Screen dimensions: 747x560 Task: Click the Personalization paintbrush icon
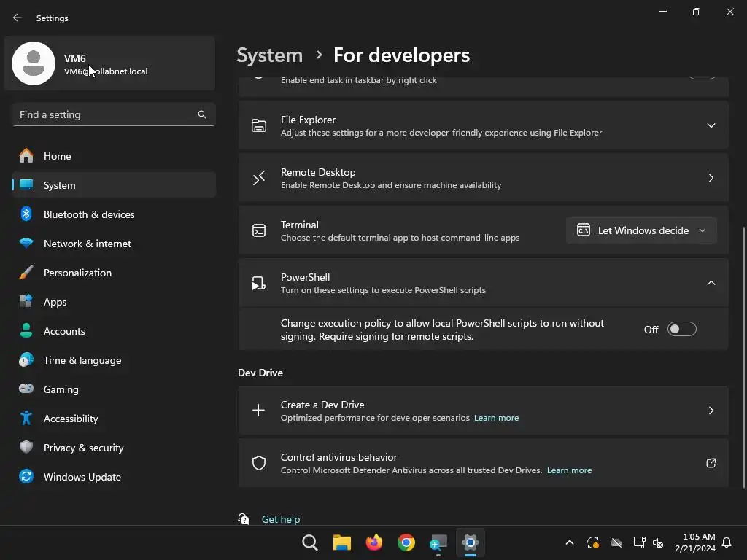26,273
